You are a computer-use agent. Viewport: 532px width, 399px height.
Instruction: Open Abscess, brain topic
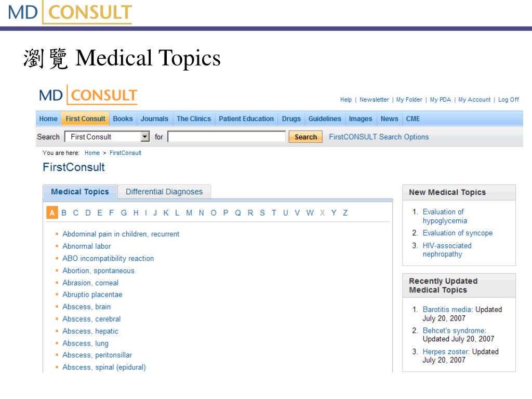click(x=87, y=307)
